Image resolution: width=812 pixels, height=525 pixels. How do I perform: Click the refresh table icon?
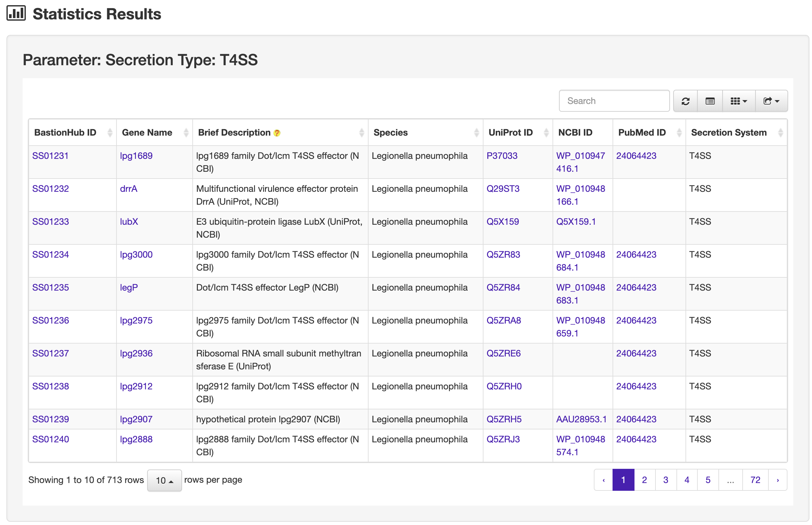[685, 101]
